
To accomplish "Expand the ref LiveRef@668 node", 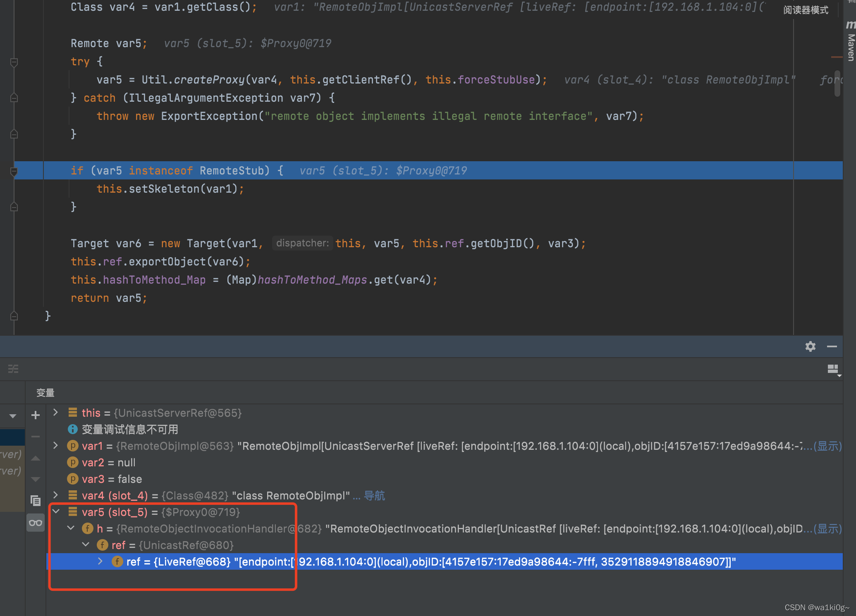I will coord(100,561).
